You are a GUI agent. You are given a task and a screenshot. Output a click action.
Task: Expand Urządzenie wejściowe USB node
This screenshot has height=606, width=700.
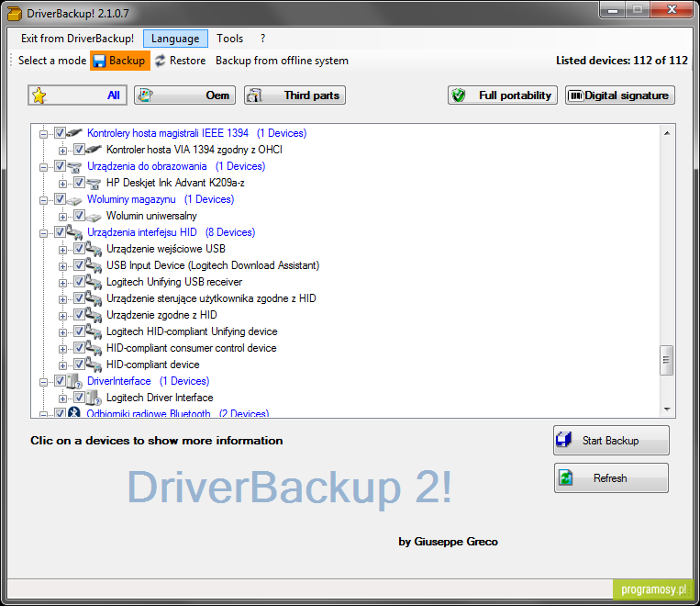tap(62, 250)
